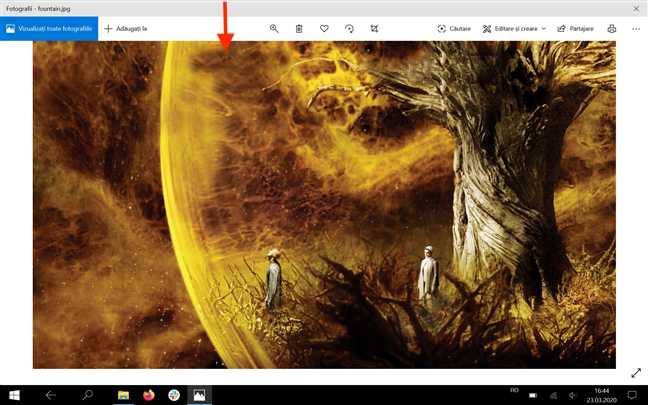Open 'Căutare' visual search
This screenshot has height=405, width=648.
[x=454, y=29]
